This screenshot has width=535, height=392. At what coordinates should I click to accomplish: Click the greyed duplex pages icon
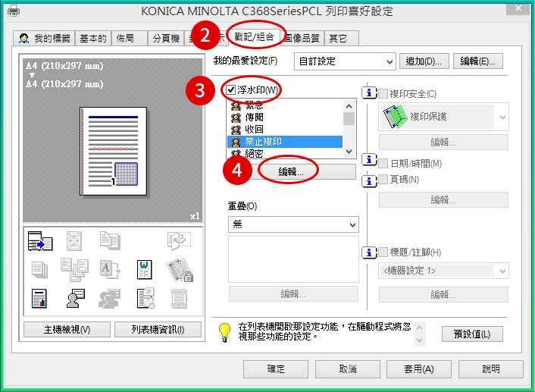coord(110,240)
